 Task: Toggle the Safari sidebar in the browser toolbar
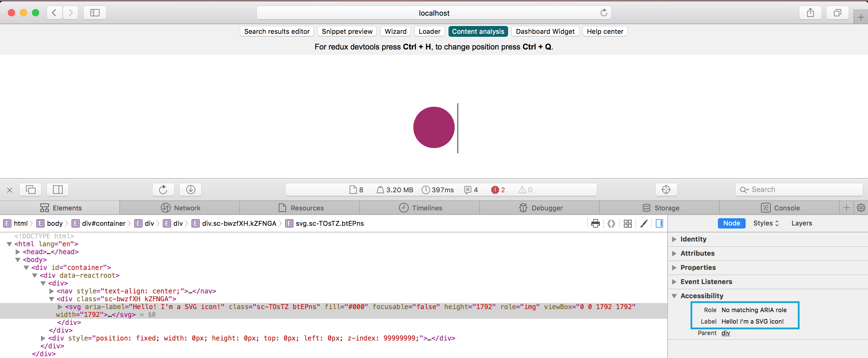pyautogui.click(x=95, y=13)
